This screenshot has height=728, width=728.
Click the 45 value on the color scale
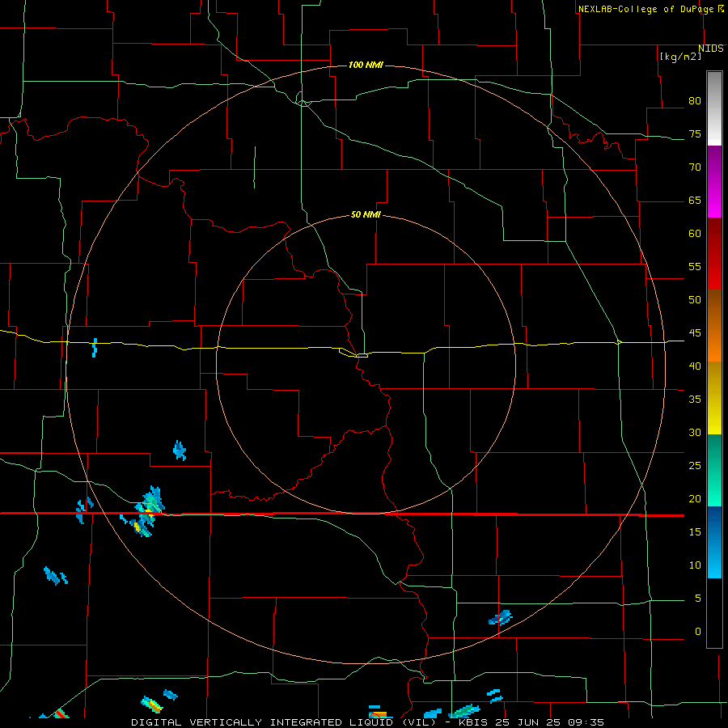click(695, 333)
